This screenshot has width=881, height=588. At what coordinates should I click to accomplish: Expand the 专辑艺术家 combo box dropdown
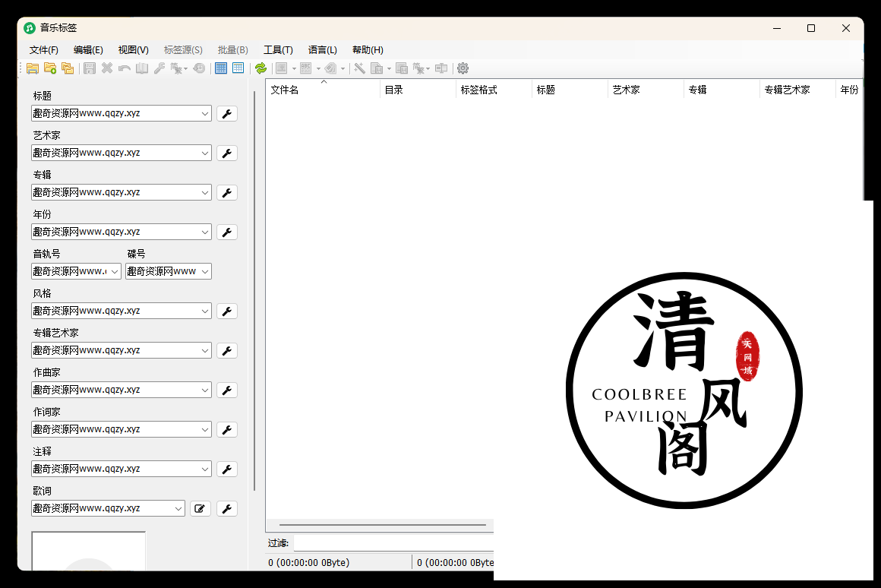[x=204, y=351]
